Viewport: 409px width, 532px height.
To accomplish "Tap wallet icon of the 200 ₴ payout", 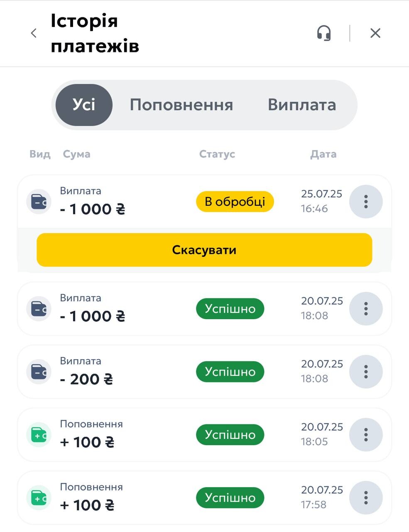I will tap(39, 372).
